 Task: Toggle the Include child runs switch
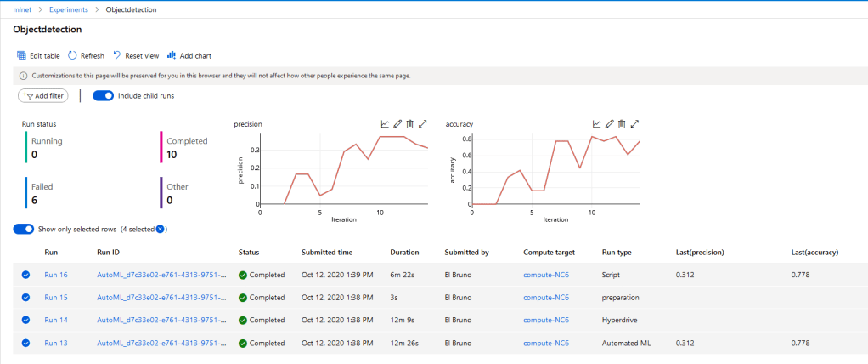click(x=103, y=96)
